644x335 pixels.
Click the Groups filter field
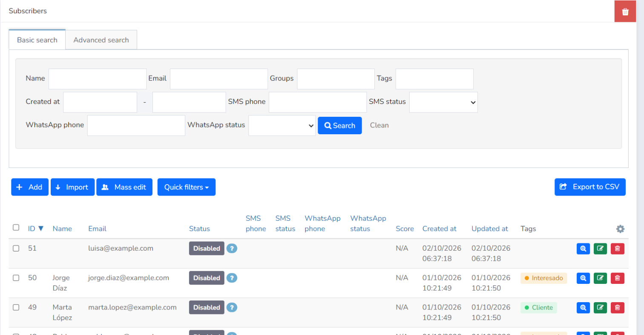(336, 79)
